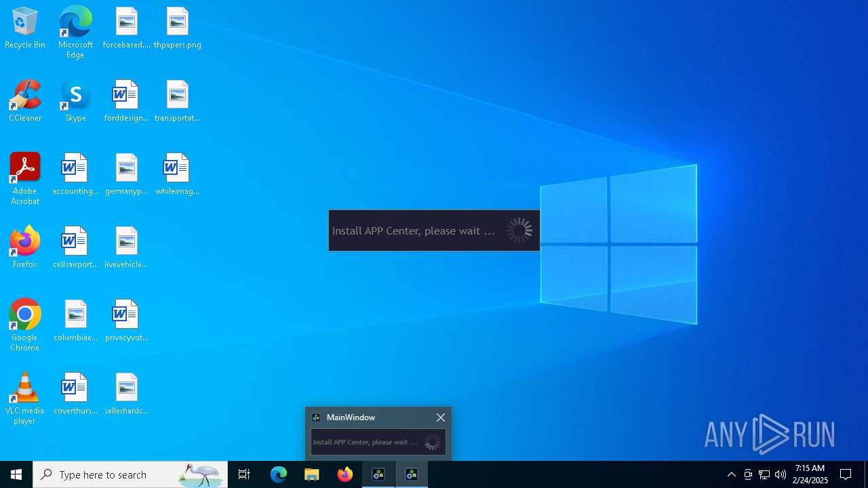Select the Adobe Acrobat desktop shortcut

pos(25,179)
